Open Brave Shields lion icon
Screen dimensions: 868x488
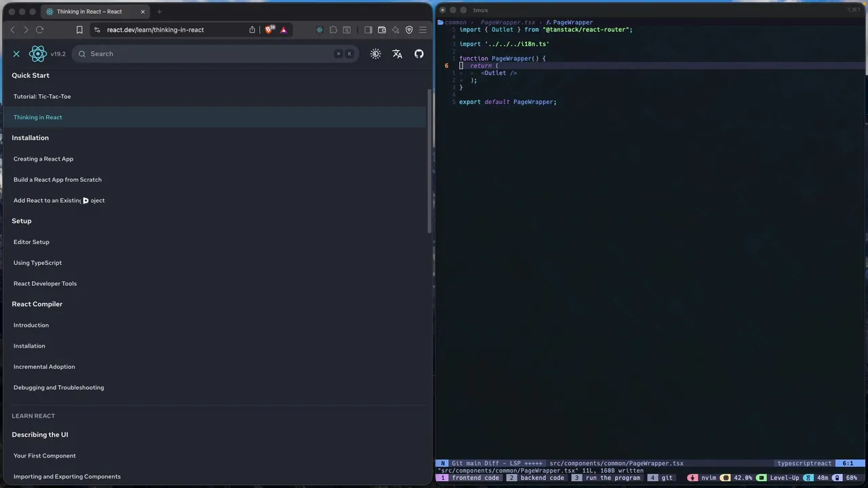[269, 30]
